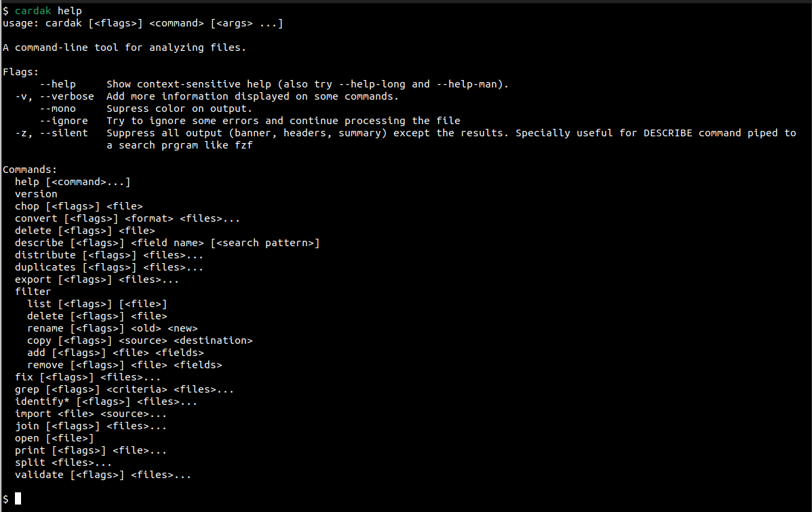The height and width of the screenshot is (512, 812).
Task: Click the describe command line
Action: pyautogui.click(x=166, y=243)
